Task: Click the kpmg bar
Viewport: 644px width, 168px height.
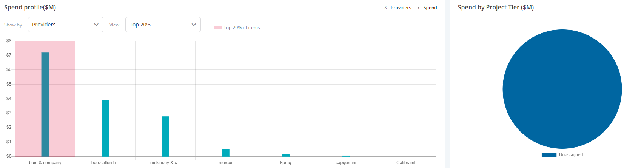Action: click(286, 155)
